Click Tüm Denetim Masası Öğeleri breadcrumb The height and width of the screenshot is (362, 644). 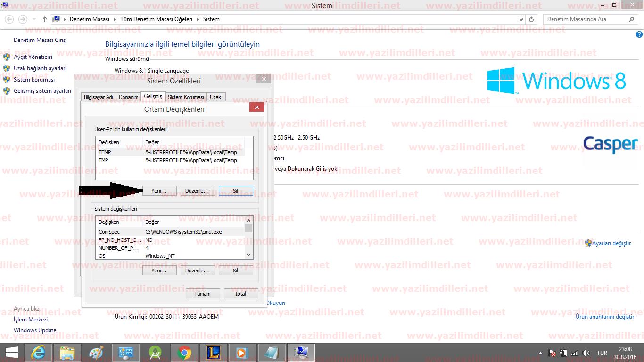coord(157,19)
